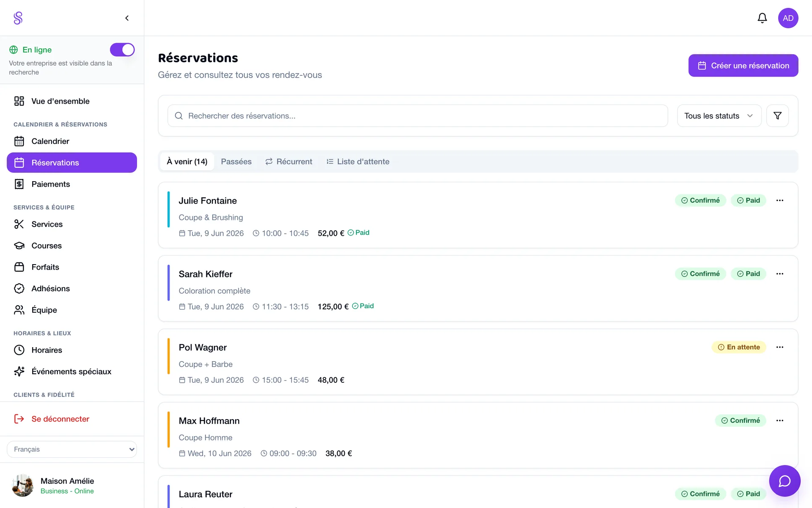Screen dimensions: 812x508
Task: Click the Adhésions badge icon
Action: click(x=19, y=289)
